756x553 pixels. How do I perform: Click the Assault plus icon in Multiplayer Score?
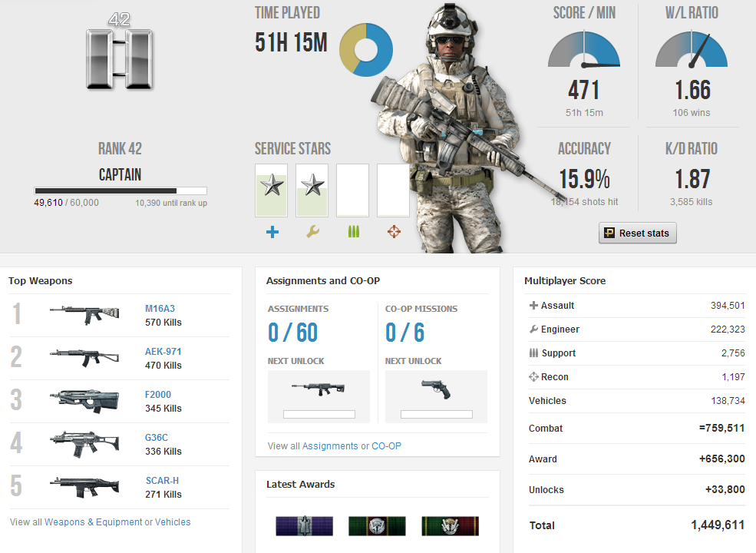[x=533, y=305]
